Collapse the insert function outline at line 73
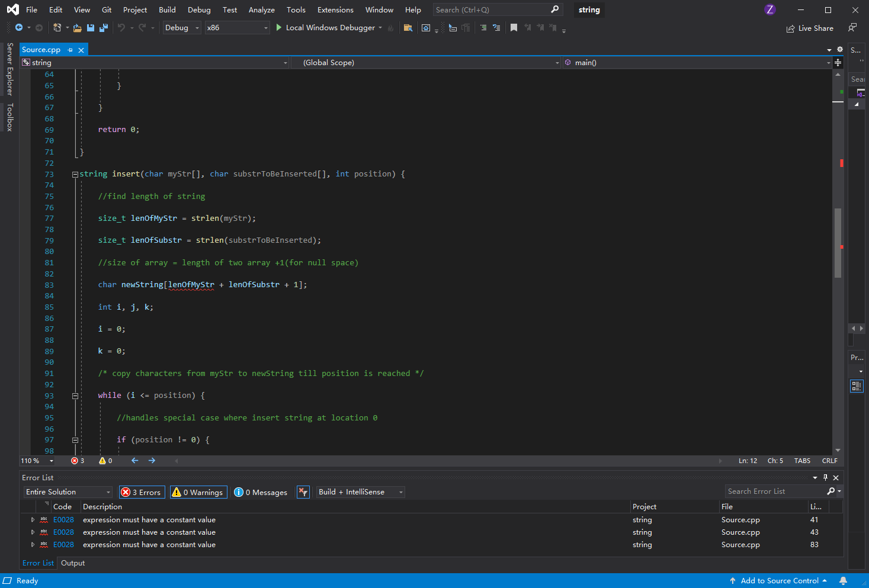The height and width of the screenshot is (588, 869). [75, 174]
